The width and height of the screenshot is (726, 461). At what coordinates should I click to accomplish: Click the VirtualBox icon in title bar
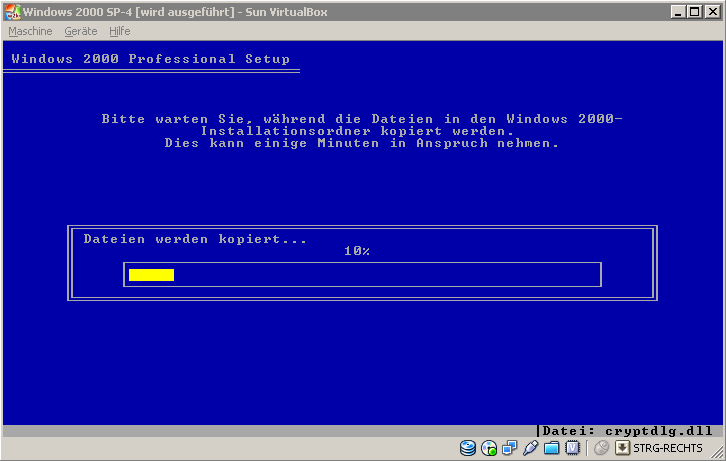point(11,12)
